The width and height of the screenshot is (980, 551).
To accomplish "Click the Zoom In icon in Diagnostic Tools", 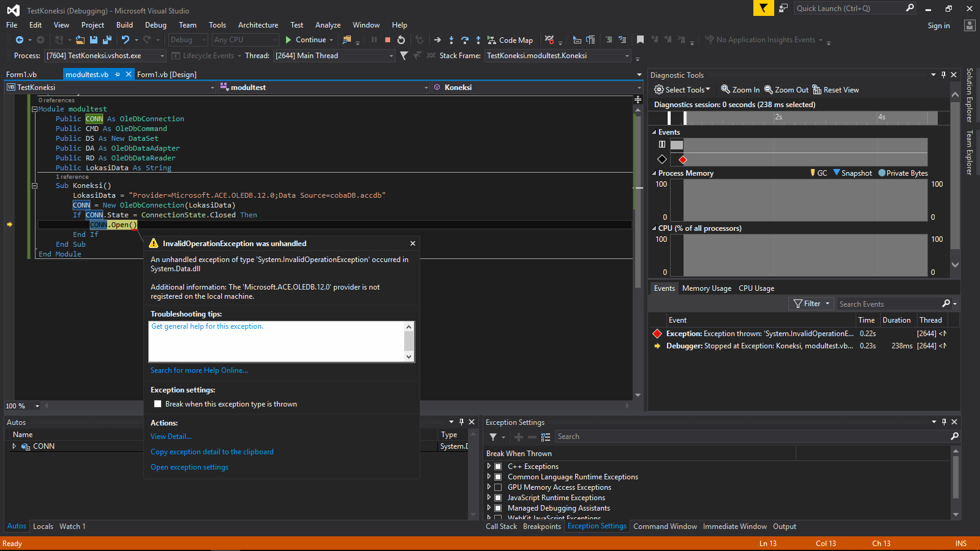I will tap(725, 89).
